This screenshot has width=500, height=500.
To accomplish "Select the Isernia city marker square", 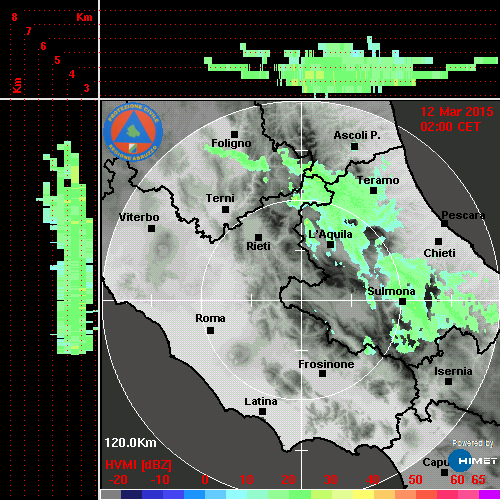I will 449,381.
